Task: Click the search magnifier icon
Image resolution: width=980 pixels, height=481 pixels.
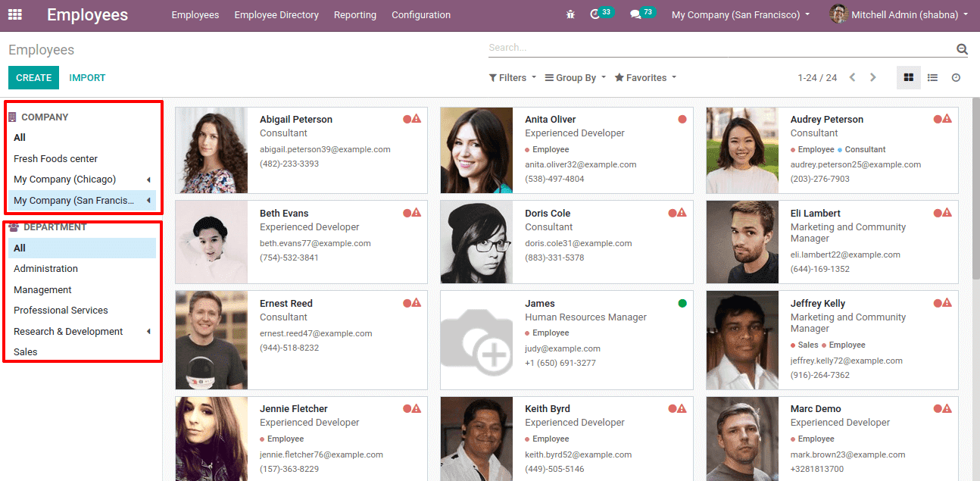Action: [x=962, y=49]
